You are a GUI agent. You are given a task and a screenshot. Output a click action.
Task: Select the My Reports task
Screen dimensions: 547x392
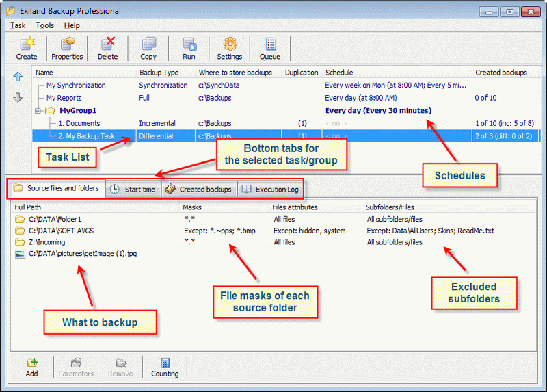click(x=64, y=98)
